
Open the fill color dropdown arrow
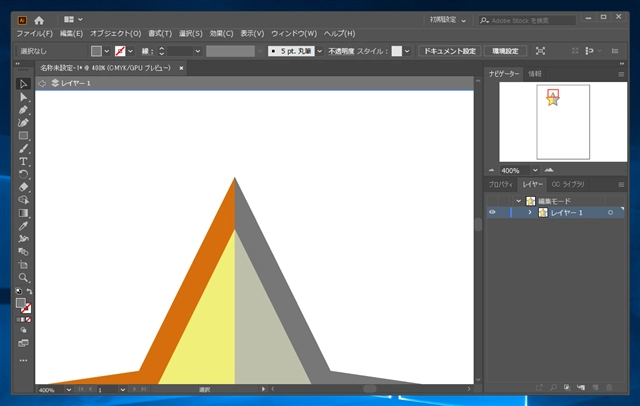point(107,51)
